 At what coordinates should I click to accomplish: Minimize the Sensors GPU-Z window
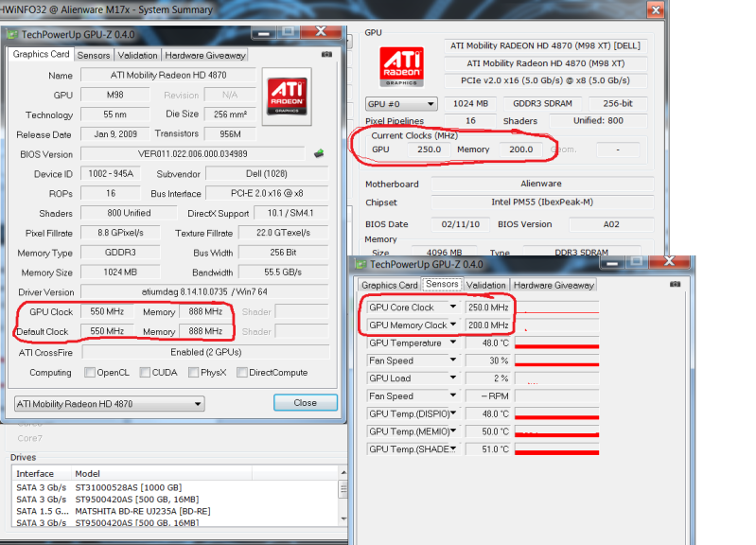coord(612,262)
